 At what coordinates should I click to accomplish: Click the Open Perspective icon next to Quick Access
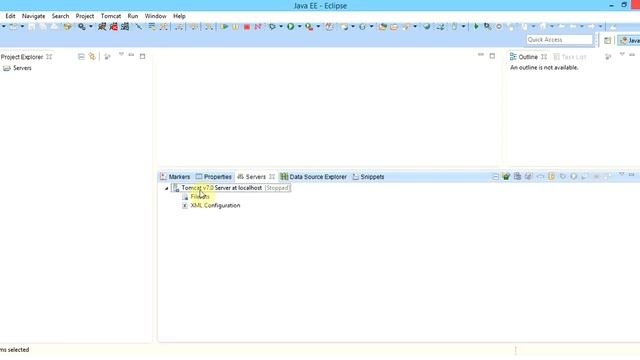click(x=607, y=40)
